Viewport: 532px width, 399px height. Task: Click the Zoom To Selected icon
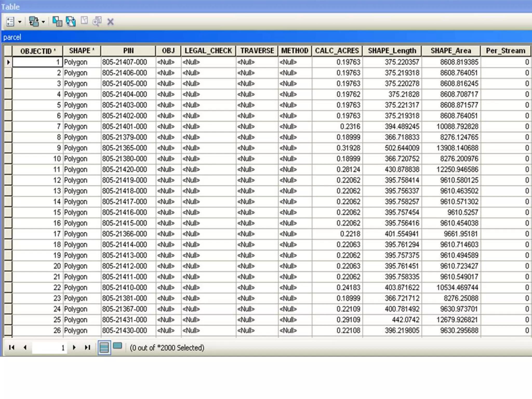coord(97,21)
